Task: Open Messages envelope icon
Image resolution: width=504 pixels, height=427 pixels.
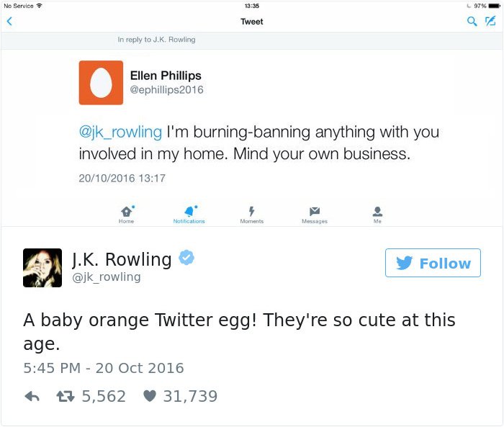Action: [314, 213]
